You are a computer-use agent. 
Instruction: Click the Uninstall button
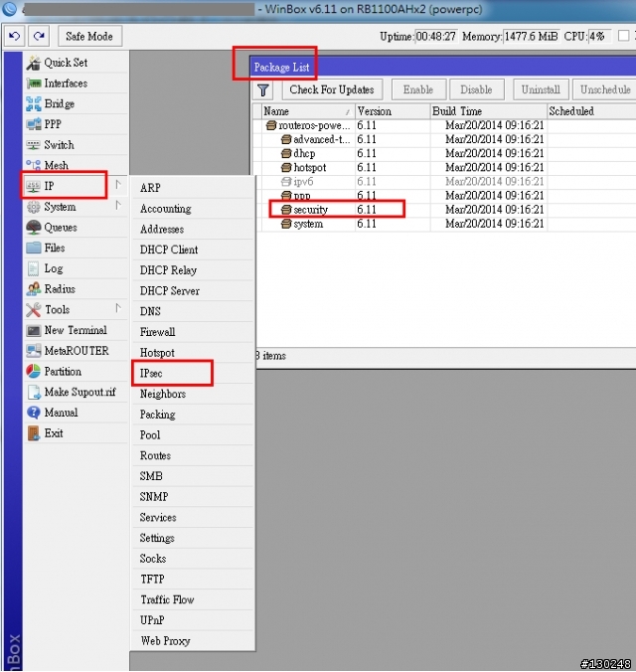[541, 90]
